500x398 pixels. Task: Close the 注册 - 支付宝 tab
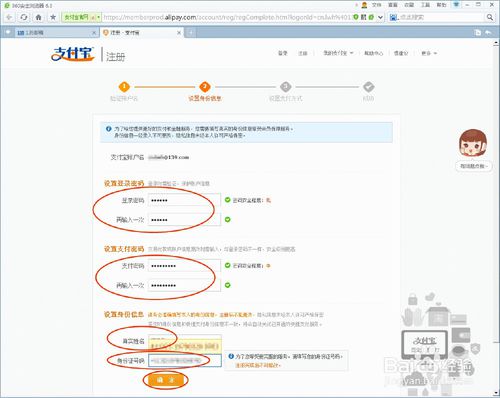179,33
